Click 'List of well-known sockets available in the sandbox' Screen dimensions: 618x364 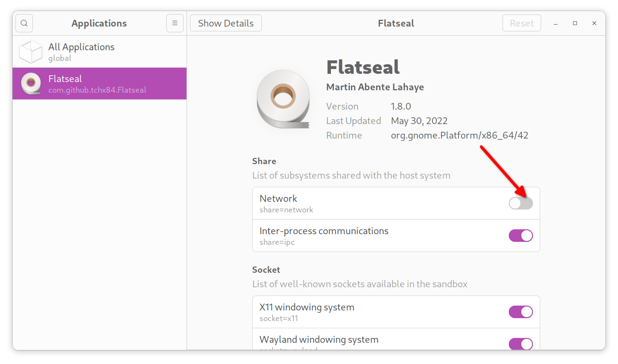point(360,284)
